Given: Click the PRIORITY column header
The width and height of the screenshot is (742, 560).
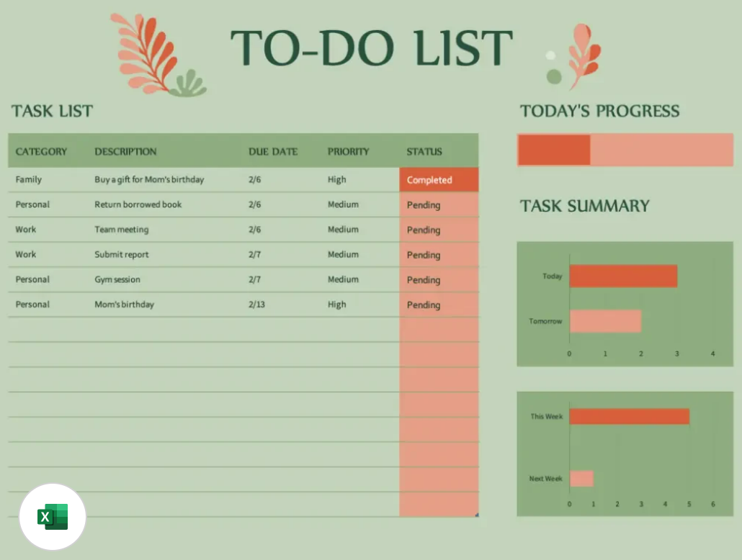Looking at the screenshot, I should 348,151.
